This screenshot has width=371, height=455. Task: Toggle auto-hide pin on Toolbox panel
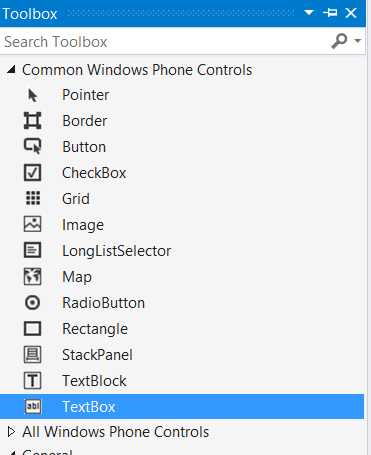(330, 13)
